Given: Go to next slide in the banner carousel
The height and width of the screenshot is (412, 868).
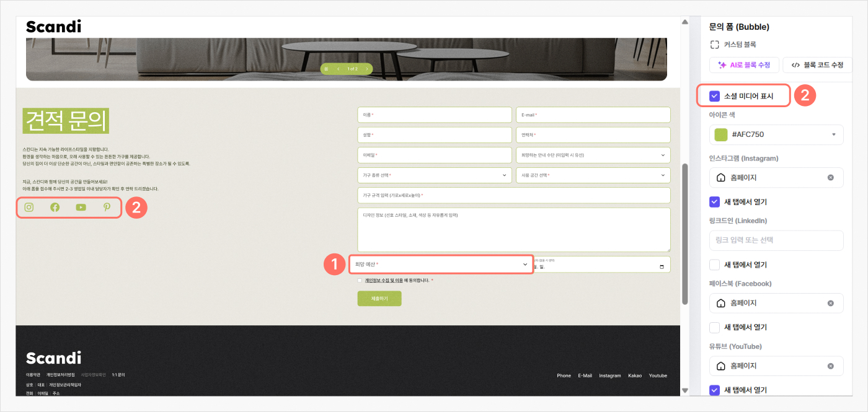Looking at the screenshot, I should click(x=366, y=69).
